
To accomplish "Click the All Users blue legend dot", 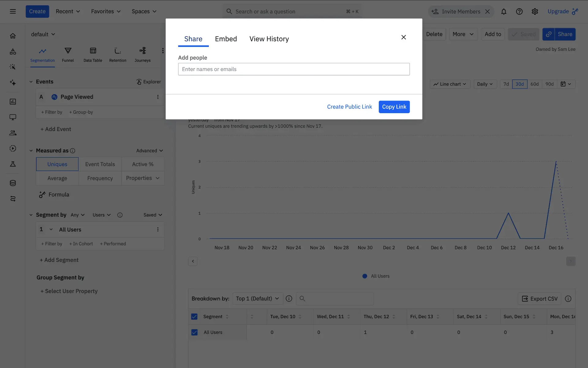I will coord(364,276).
